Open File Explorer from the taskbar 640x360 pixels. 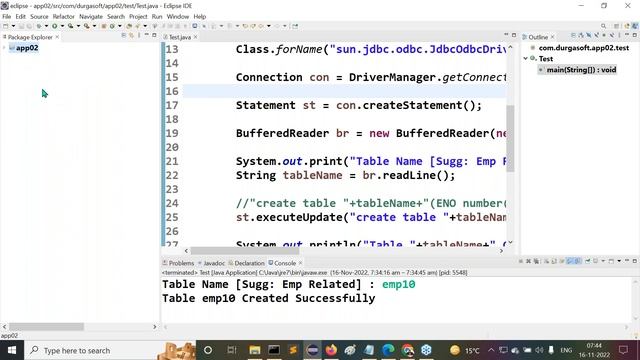point(255,350)
